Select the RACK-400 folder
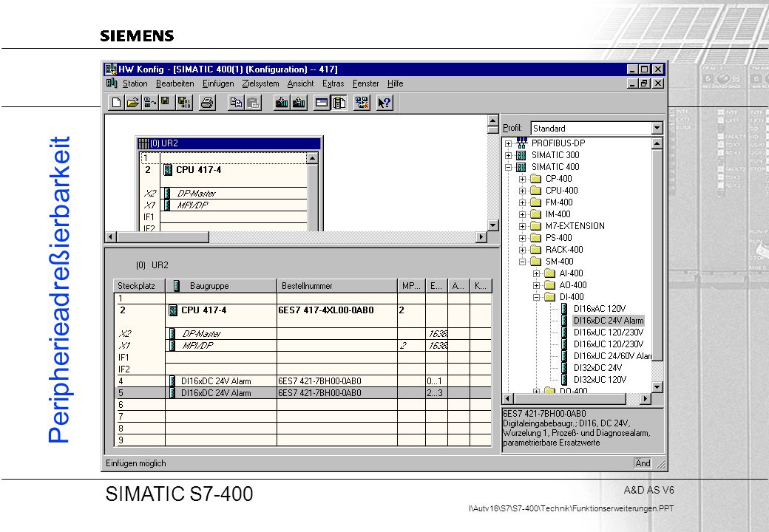 coord(564,250)
